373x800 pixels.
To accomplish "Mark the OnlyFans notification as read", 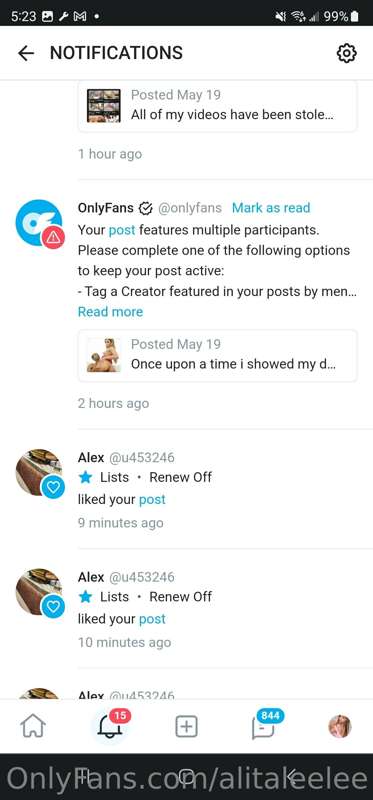I will (271, 208).
